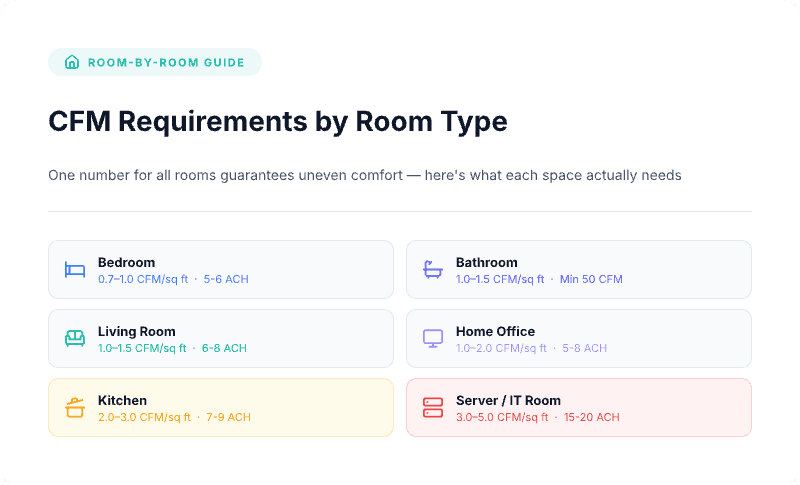Click the Server room 15–20 ACH value
The image size is (800, 485).
pos(592,417)
